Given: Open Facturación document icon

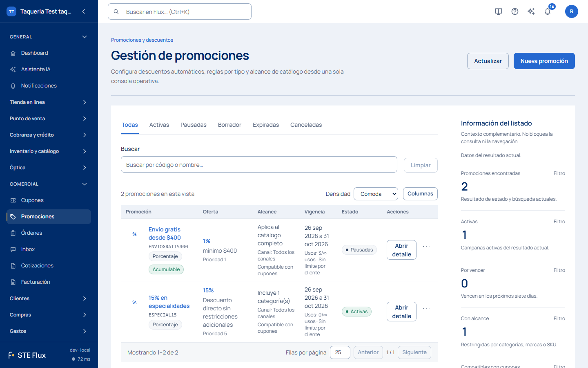Looking at the screenshot, I should [13, 282].
